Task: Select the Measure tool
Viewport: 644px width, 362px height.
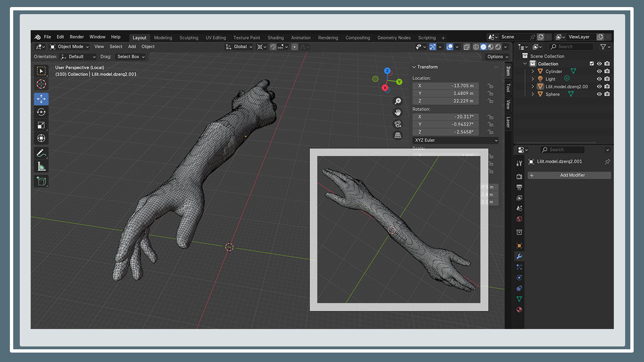Action: coord(41,166)
